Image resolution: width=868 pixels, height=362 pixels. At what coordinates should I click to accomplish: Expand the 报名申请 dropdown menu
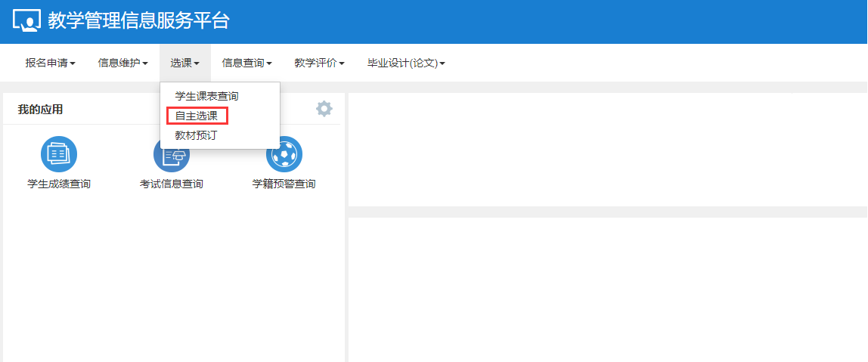(50, 63)
